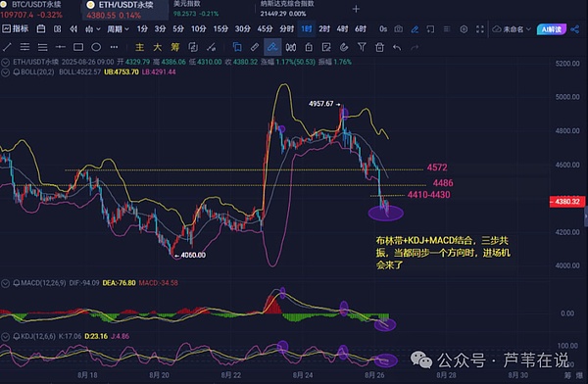Viewport: 588px width, 384px height.
Task: Toggle the highlighted brush pen tool
Action: [272, 47]
